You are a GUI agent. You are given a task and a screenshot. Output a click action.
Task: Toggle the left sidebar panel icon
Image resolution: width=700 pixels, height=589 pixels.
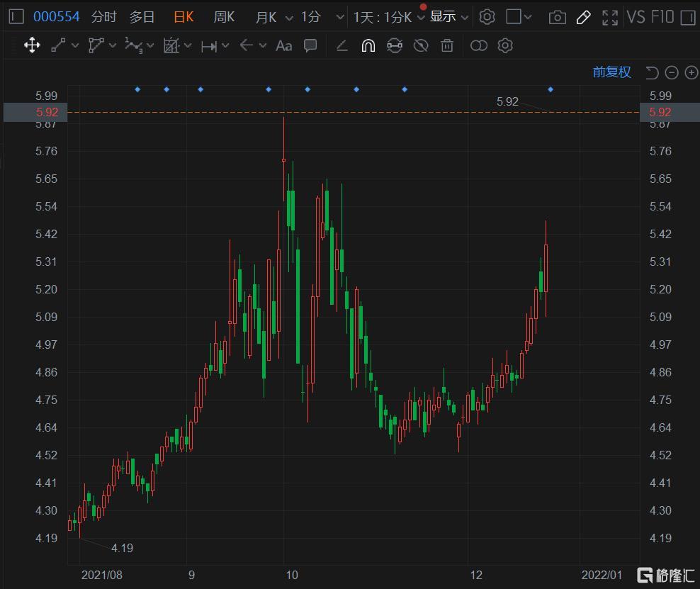click(x=16, y=17)
